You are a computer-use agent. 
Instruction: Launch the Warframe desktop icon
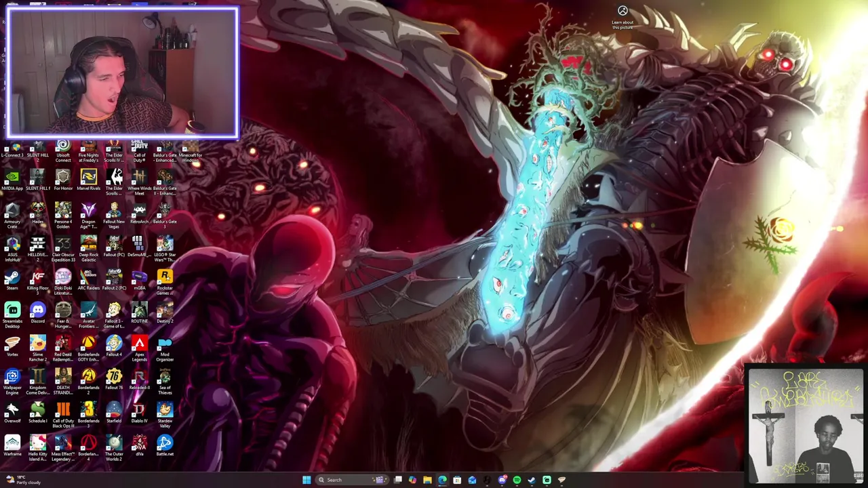coord(12,446)
